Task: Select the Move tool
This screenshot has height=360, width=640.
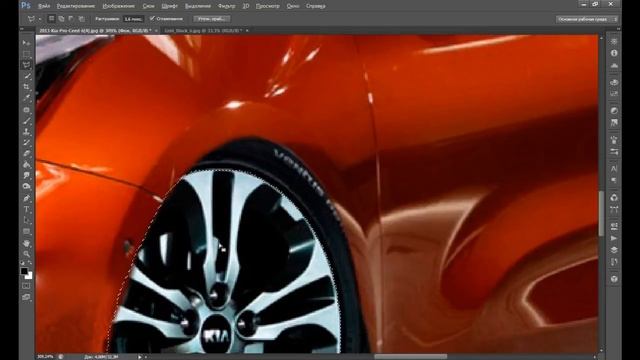Action: pyautogui.click(x=27, y=43)
